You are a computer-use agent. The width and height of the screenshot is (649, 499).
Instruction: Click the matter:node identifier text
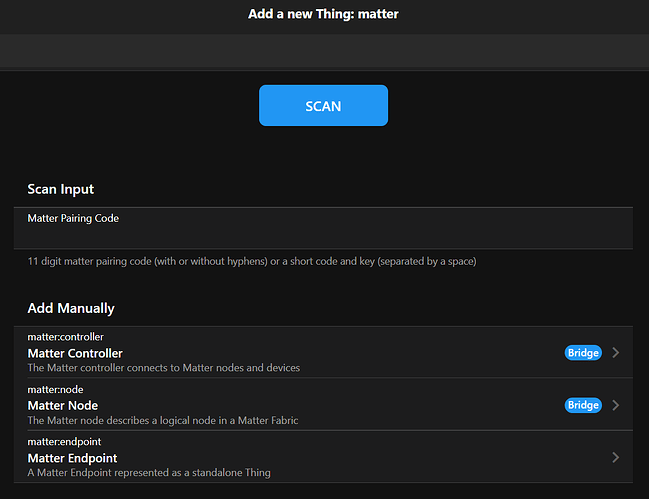56,389
